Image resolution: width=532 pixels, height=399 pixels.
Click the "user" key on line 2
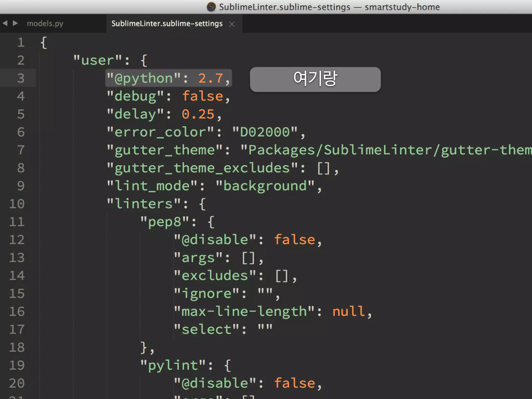(98, 60)
